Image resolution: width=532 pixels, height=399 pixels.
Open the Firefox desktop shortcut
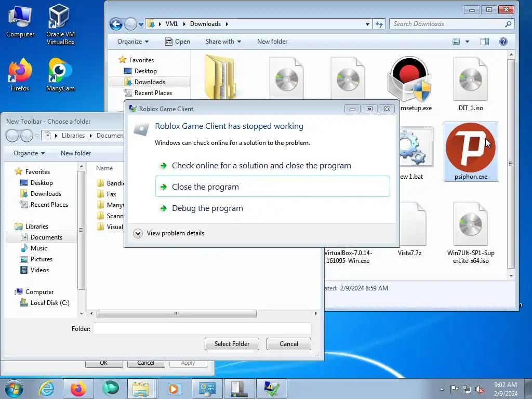(20, 75)
